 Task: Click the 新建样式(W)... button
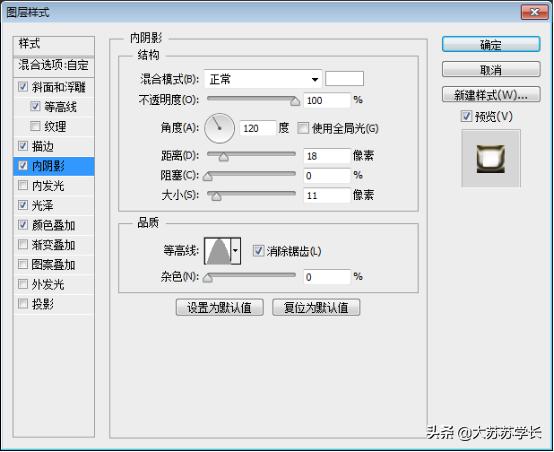[491, 95]
